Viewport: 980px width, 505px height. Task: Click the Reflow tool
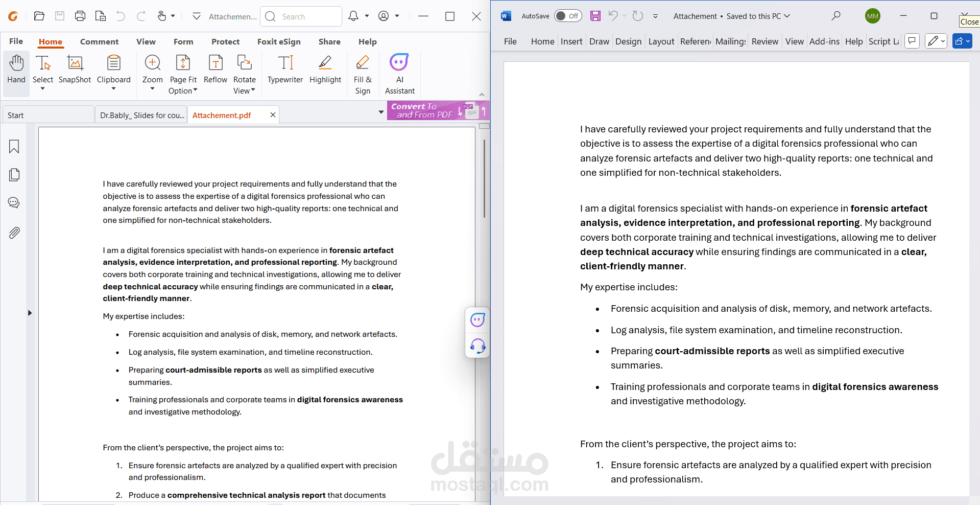(216, 69)
